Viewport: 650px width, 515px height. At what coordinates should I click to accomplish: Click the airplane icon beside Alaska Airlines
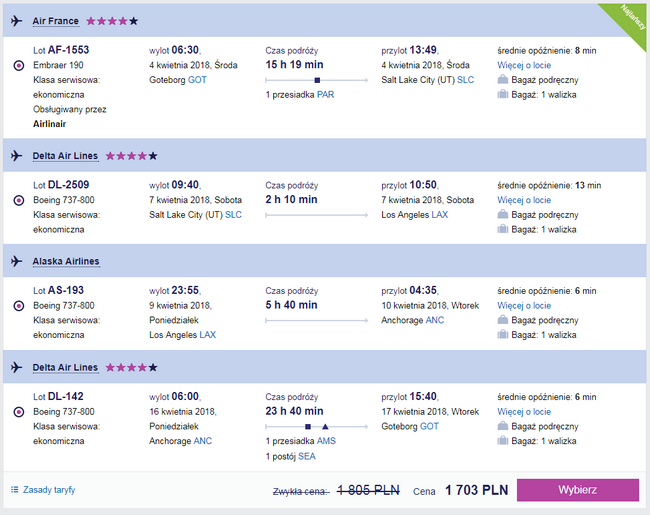point(16,261)
